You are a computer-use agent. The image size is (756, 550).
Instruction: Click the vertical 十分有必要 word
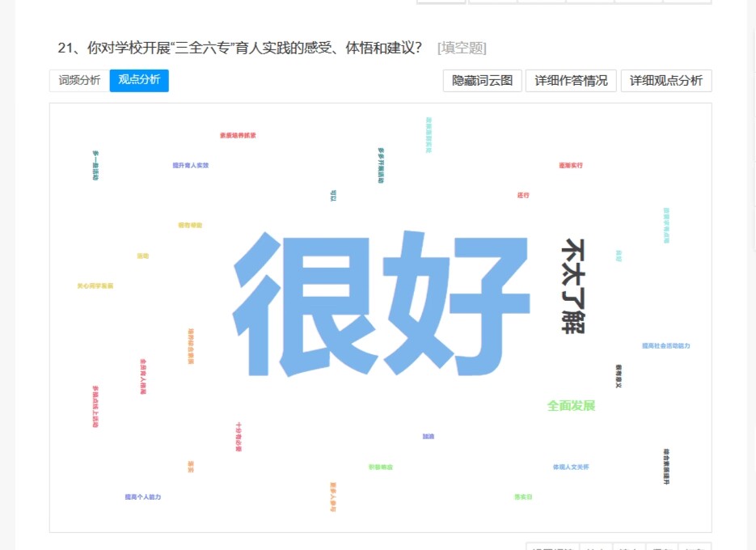point(238,436)
